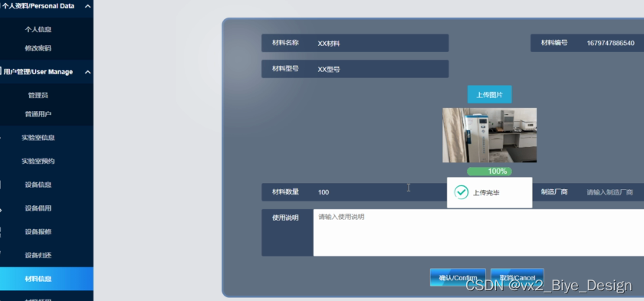Select 普通用户 under User Manage
The height and width of the screenshot is (301, 644).
(38, 114)
